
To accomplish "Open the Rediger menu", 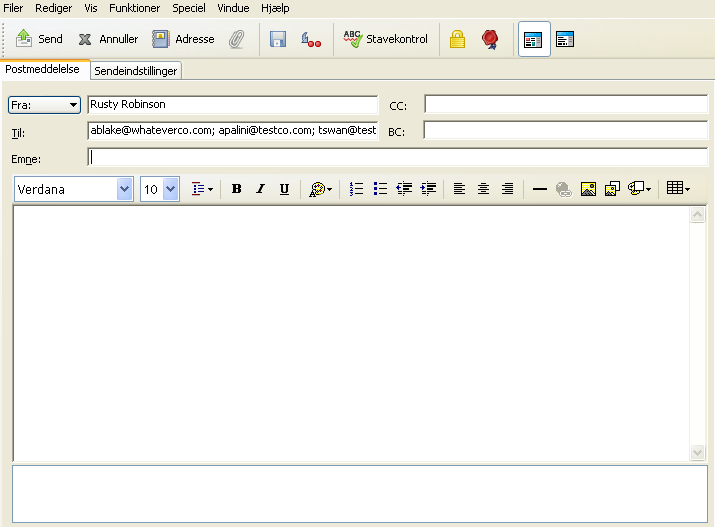I will coord(53,8).
